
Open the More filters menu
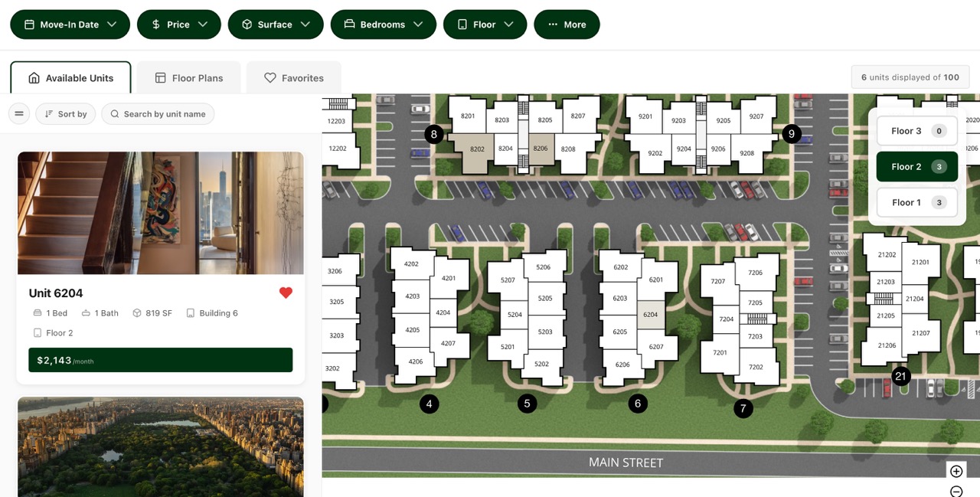point(567,24)
